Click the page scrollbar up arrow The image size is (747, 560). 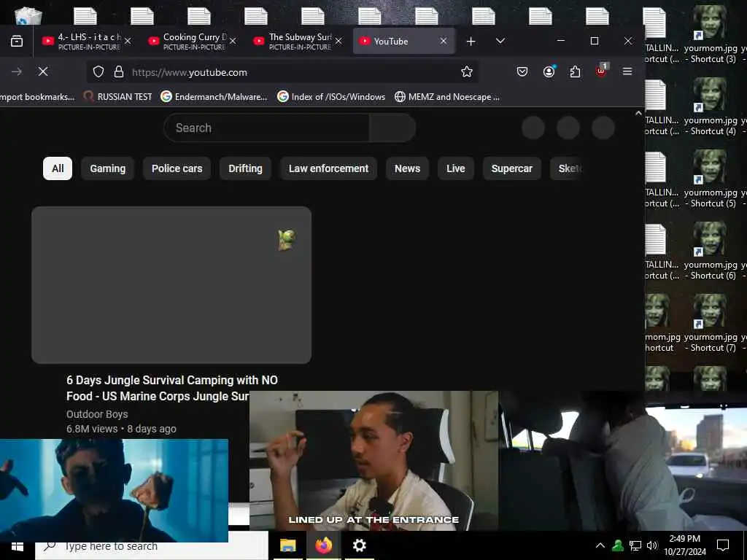tap(639, 113)
